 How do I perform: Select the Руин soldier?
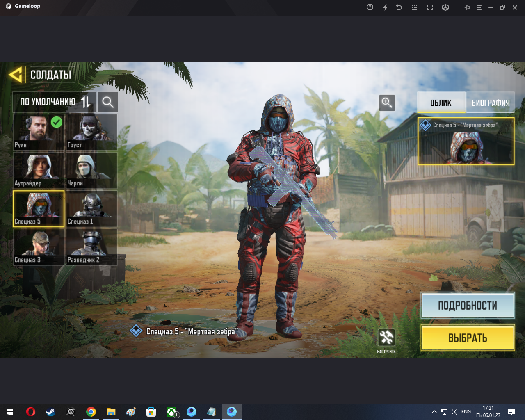point(39,132)
